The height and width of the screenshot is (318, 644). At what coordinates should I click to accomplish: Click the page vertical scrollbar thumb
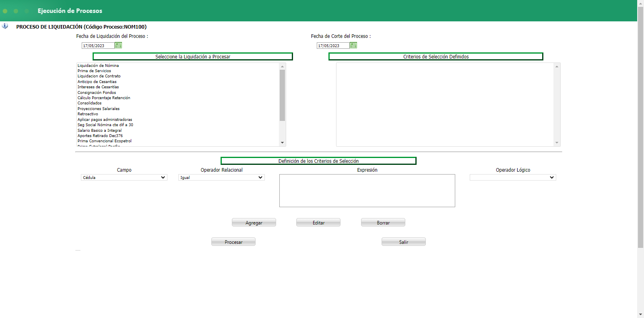640,127
